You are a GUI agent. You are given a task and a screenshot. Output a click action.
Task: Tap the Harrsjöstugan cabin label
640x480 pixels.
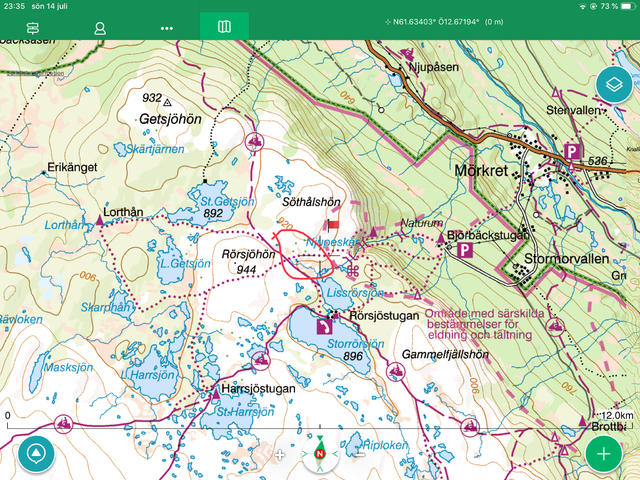tap(254, 387)
